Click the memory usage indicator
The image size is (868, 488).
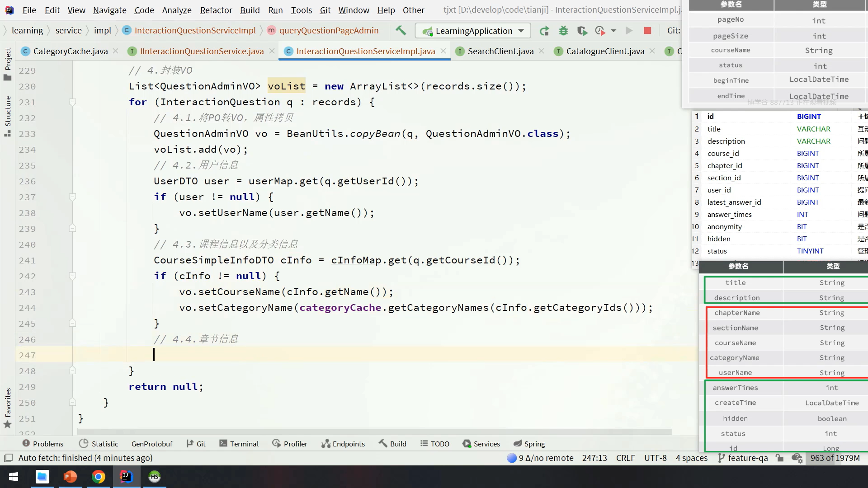pos(835,458)
